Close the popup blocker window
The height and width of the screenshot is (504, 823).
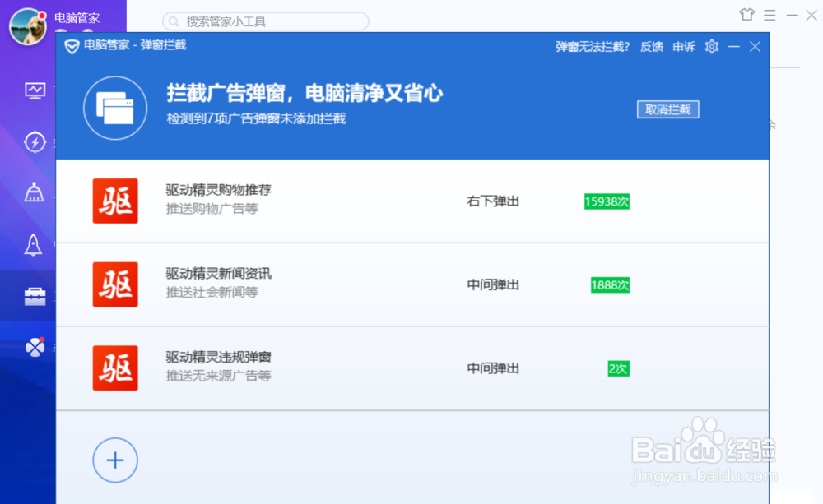[x=755, y=47]
